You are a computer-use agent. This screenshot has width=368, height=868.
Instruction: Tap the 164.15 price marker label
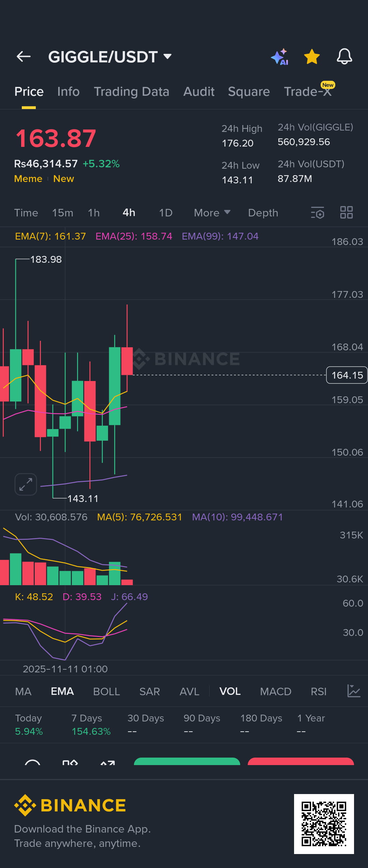tap(347, 375)
